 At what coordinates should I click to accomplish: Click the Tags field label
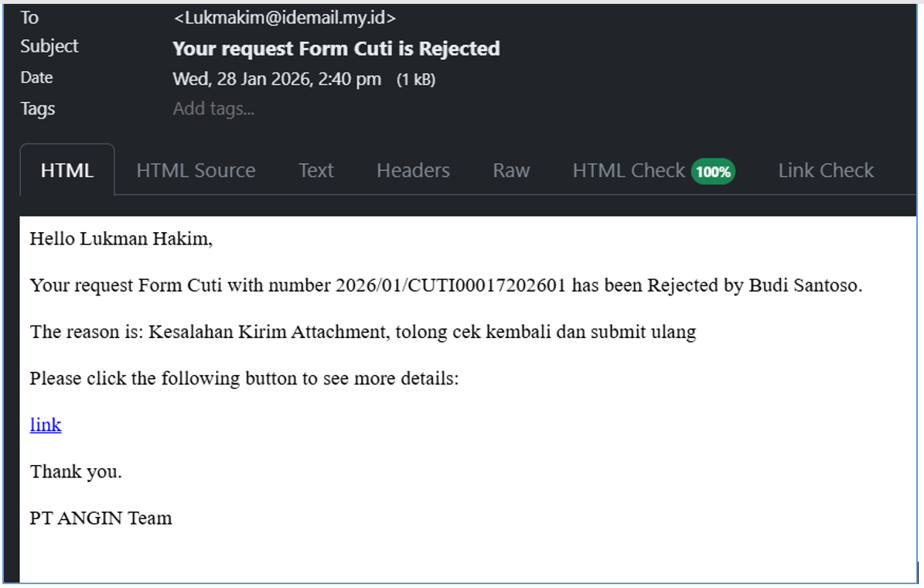(x=38, y=109)
